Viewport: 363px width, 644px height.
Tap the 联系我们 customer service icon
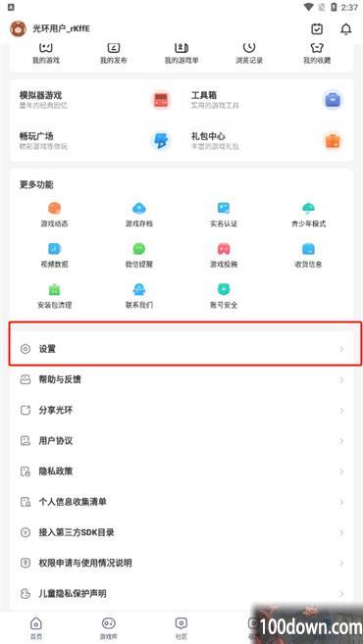[x=139, y=289]
